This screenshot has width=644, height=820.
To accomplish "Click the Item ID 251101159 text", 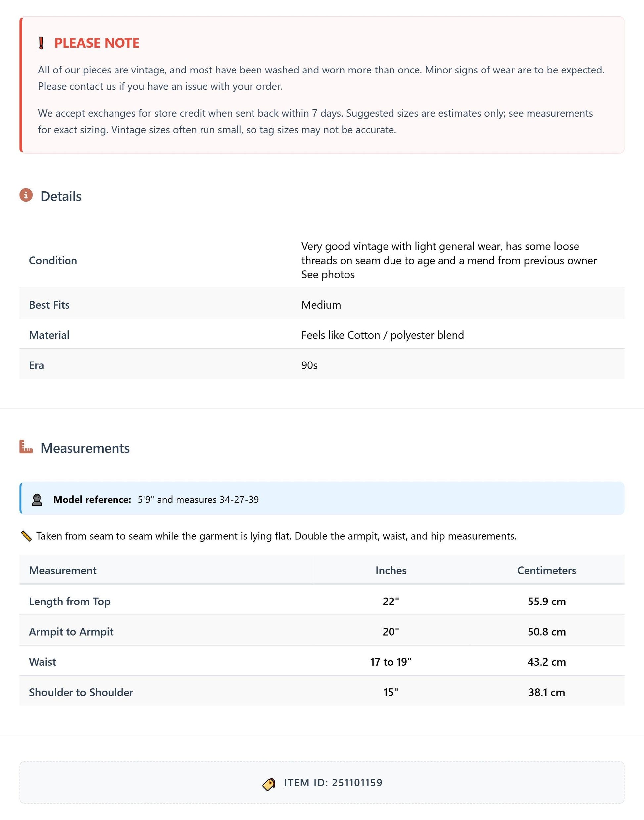I will click(x=333, y=783).
